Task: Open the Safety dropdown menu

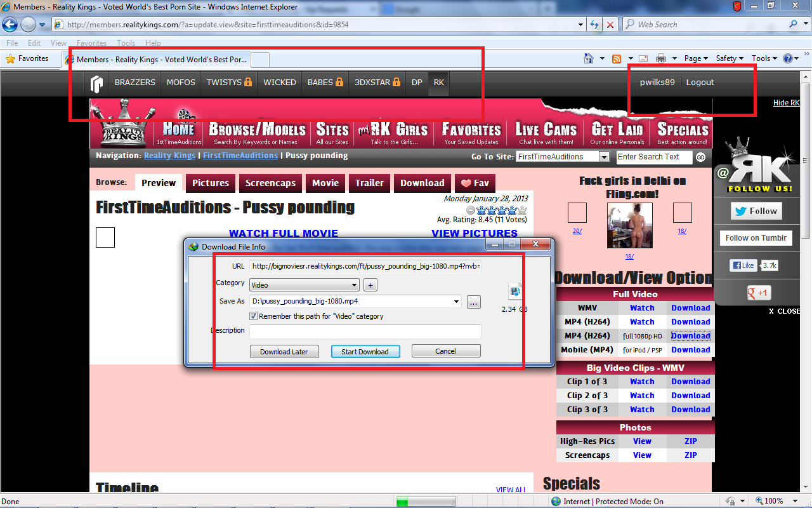Action: tap(730, 58)
